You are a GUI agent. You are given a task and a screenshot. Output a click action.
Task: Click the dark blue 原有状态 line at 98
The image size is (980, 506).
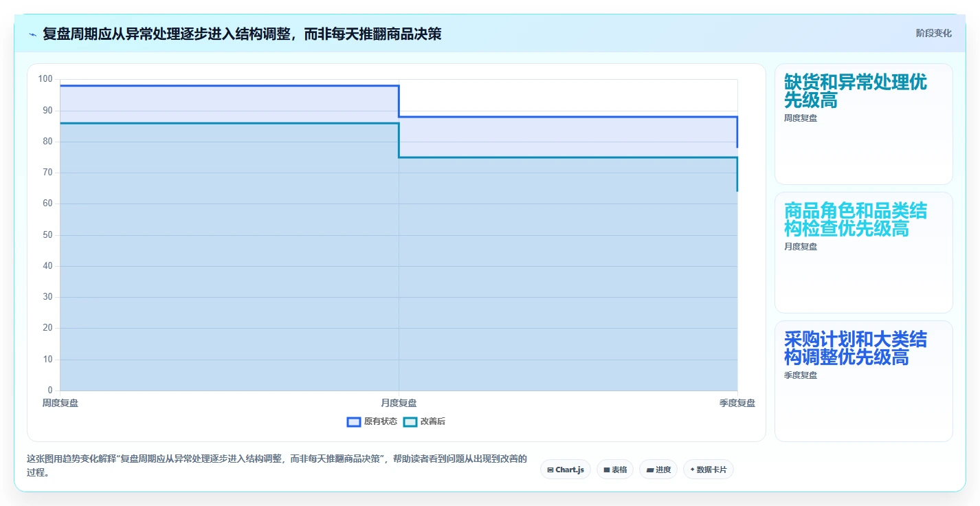click(230, 86)
